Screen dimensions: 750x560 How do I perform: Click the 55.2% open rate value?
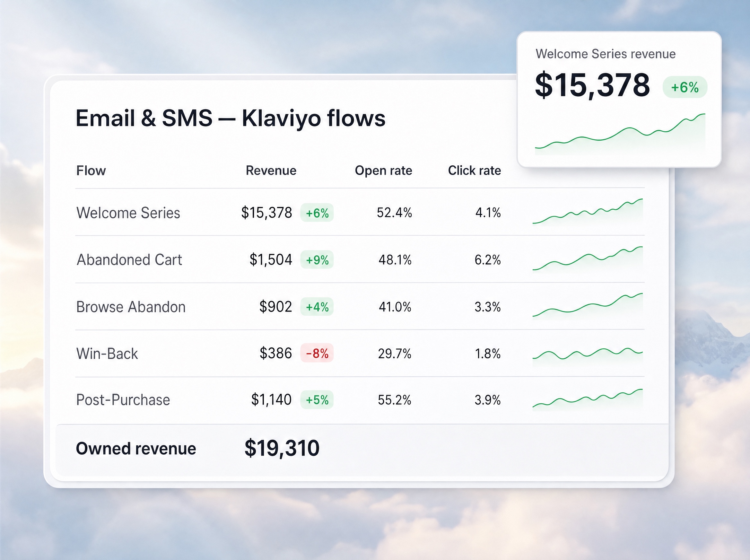point(395,400)
